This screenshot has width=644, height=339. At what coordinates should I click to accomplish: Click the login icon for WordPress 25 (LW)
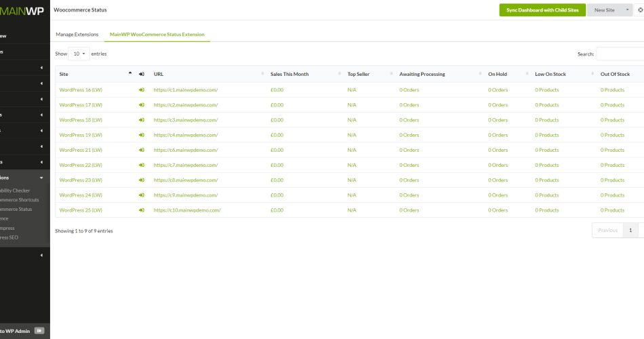click(141, 210)
